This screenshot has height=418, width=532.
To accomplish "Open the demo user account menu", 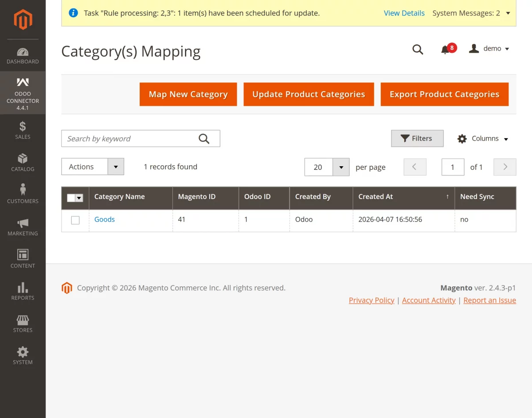I will pyautogui.click(x=489, y=49).
